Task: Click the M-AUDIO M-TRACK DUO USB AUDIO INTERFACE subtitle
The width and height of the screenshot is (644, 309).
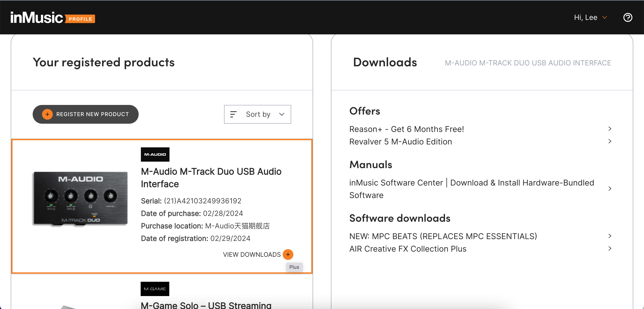Action: [528, 63]
